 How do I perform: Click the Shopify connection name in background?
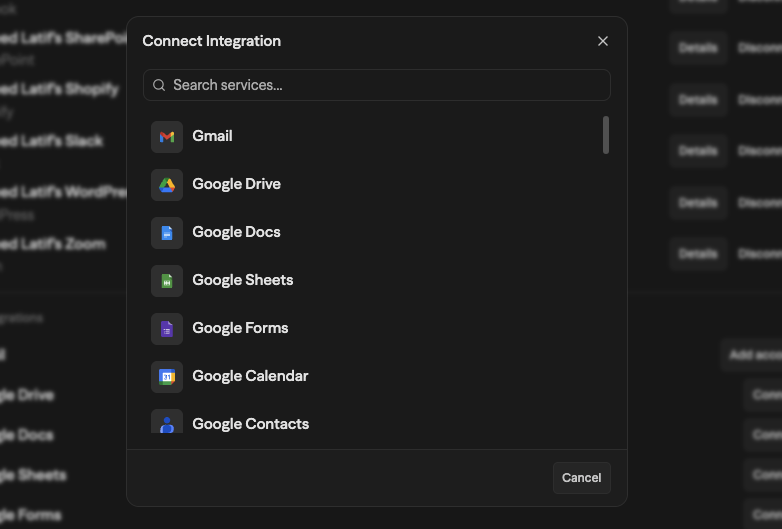(x=59, y=90)
